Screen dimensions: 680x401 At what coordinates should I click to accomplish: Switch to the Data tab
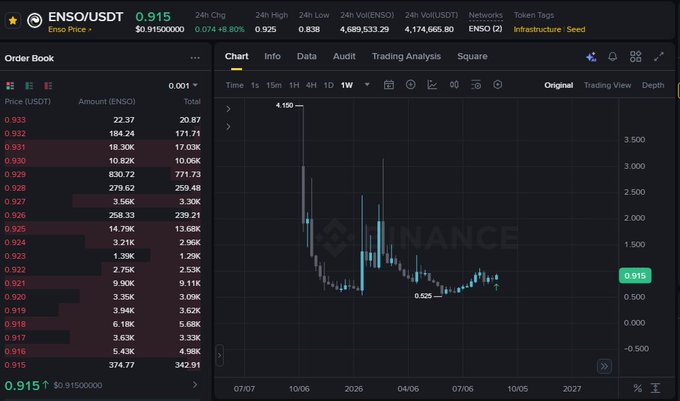[307, 56]
